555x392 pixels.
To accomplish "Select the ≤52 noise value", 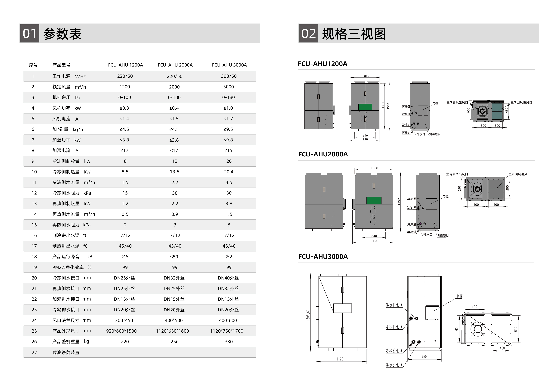I will (228, 257).
